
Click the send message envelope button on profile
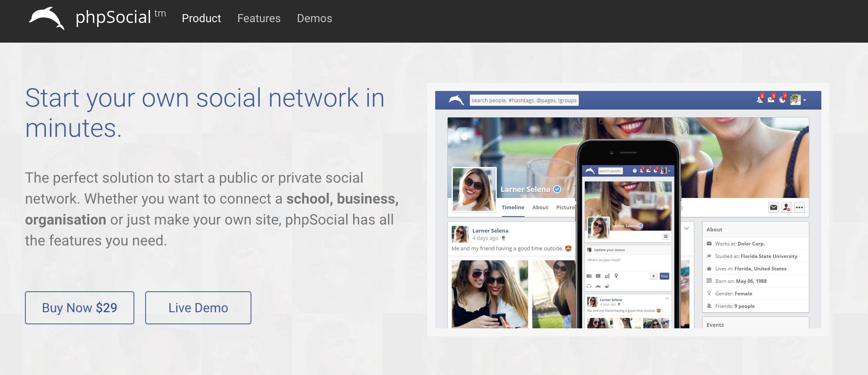pos(773,208)
